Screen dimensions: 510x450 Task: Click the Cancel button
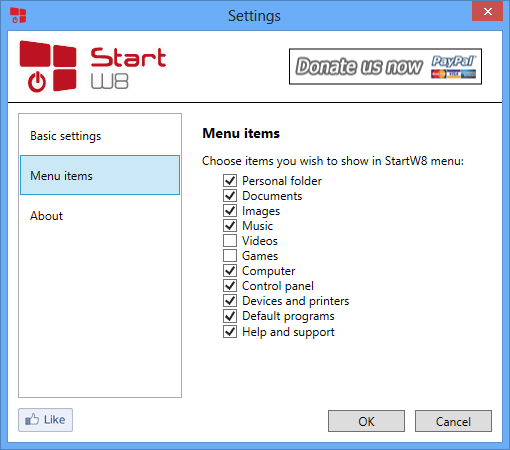(453, 421)
